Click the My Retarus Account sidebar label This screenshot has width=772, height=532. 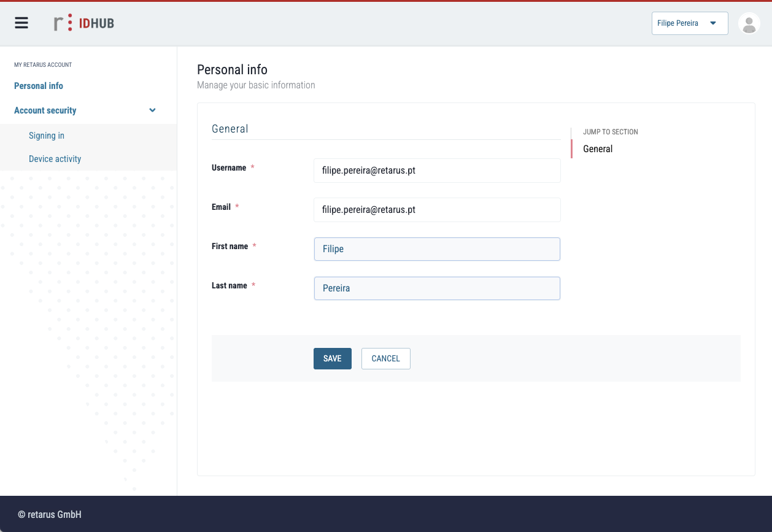[x=43, y=64]
